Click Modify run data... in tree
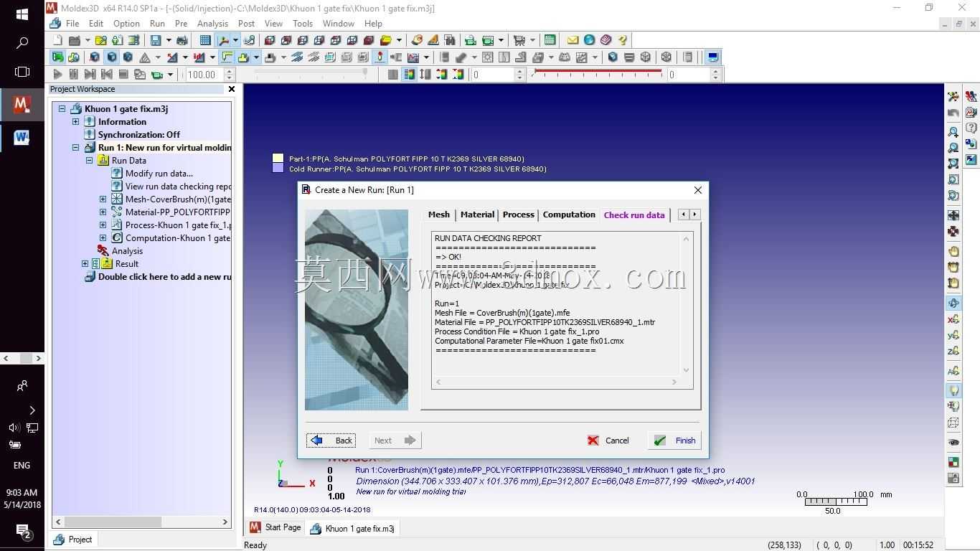This screenshot has width=980, height=551. pos(159,174)
